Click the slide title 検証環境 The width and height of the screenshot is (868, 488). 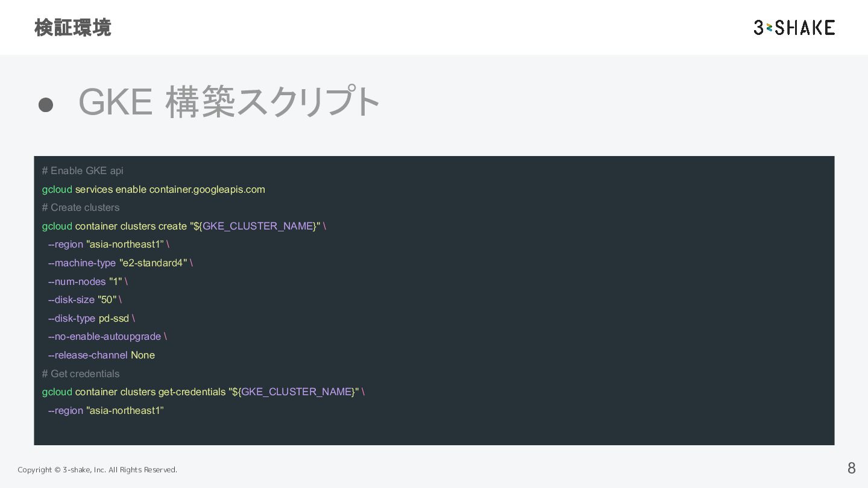[73, 28]
